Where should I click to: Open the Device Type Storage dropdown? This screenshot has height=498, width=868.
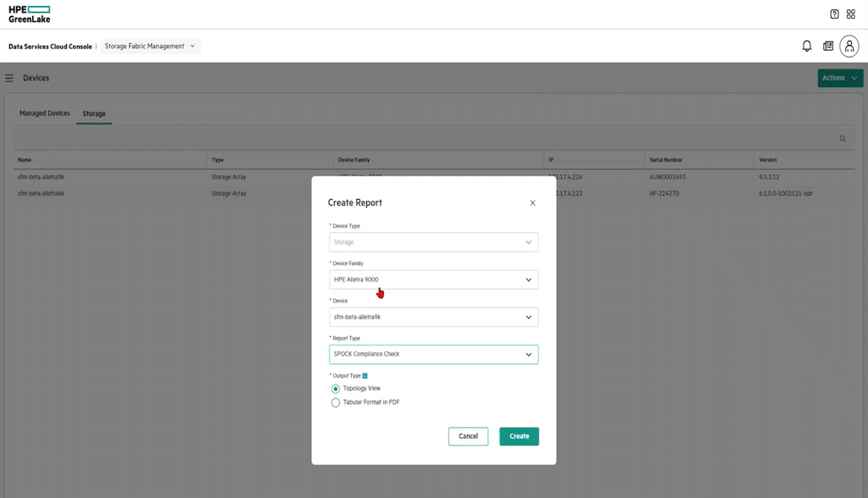[x=433, y=242]
